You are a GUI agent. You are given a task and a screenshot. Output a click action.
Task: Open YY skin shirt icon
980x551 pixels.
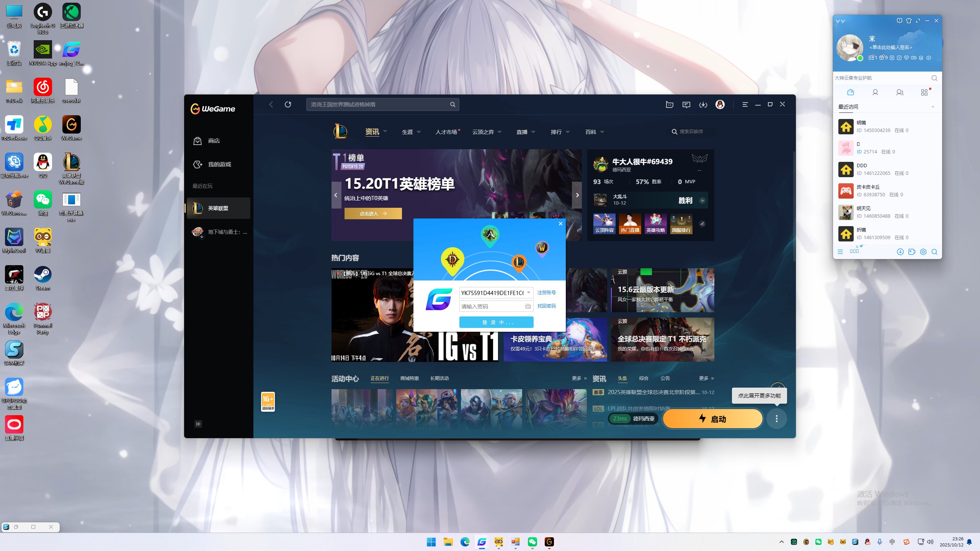908,21
